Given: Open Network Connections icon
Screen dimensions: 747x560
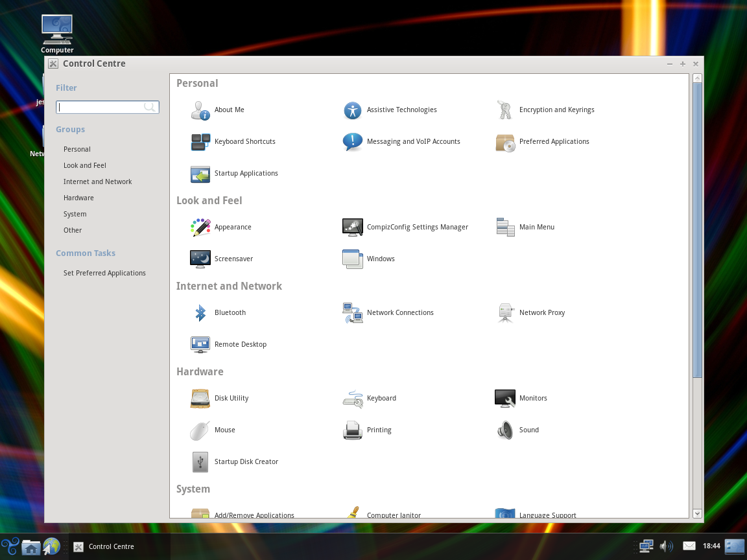Looking at the screenshot, I should (353, 313).
